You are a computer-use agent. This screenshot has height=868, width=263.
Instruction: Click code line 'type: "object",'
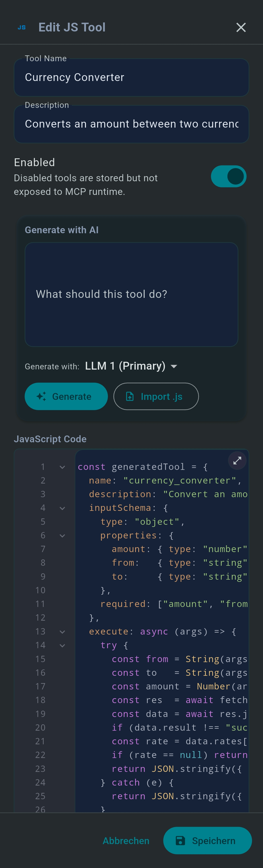coord(143,522)
